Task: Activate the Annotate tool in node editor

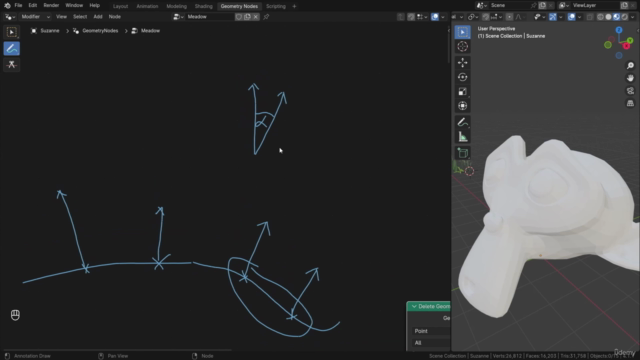Action: coord(11,49)
